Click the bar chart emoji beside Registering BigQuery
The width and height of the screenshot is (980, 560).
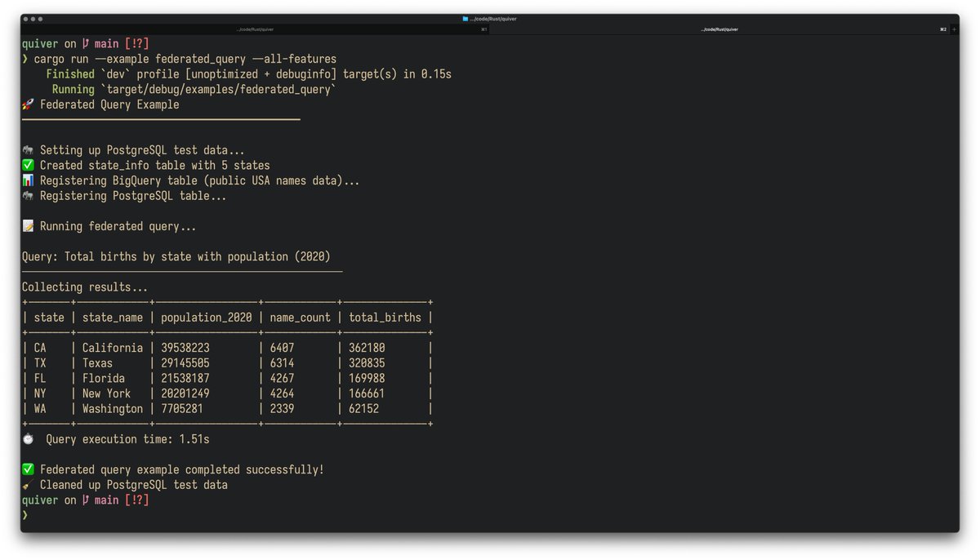(28, 180)
